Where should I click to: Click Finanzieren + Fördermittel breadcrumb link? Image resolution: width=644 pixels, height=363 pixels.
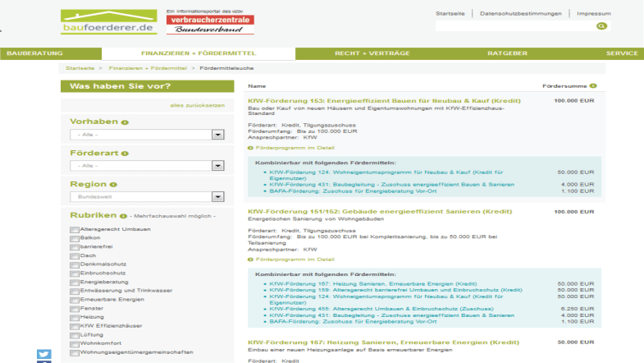coord(148,68)
